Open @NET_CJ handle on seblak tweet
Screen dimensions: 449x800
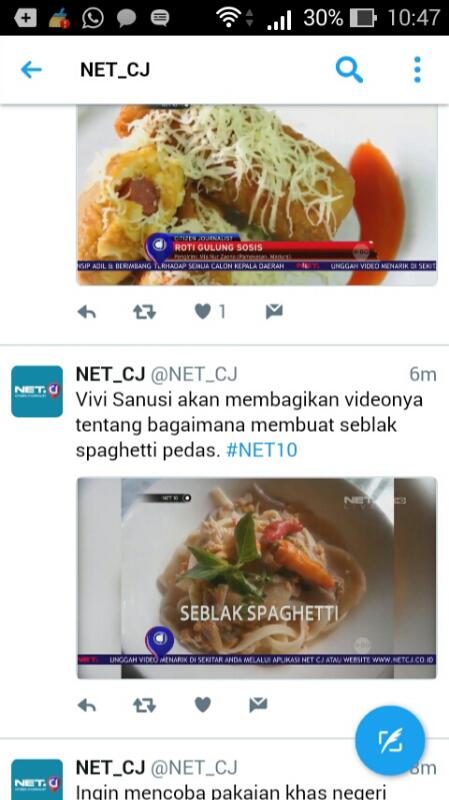(x=193, y=374)
